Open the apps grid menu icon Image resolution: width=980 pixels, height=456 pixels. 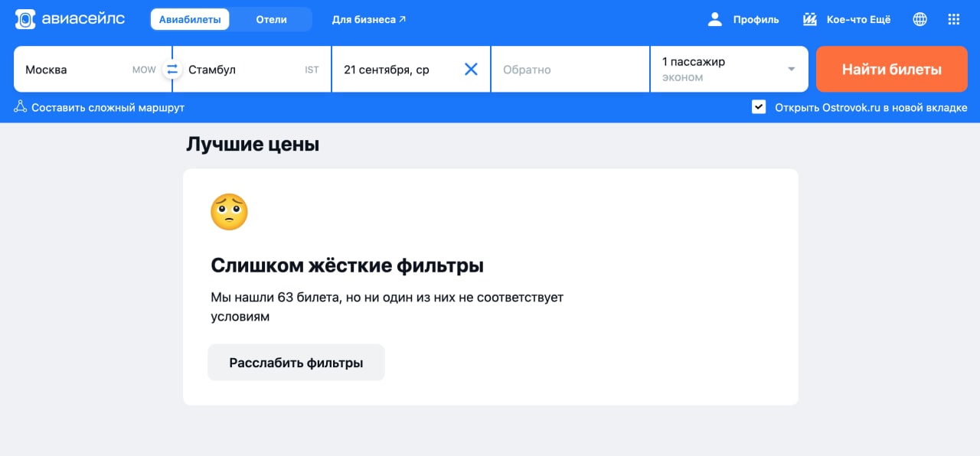(x=954, y=19)
